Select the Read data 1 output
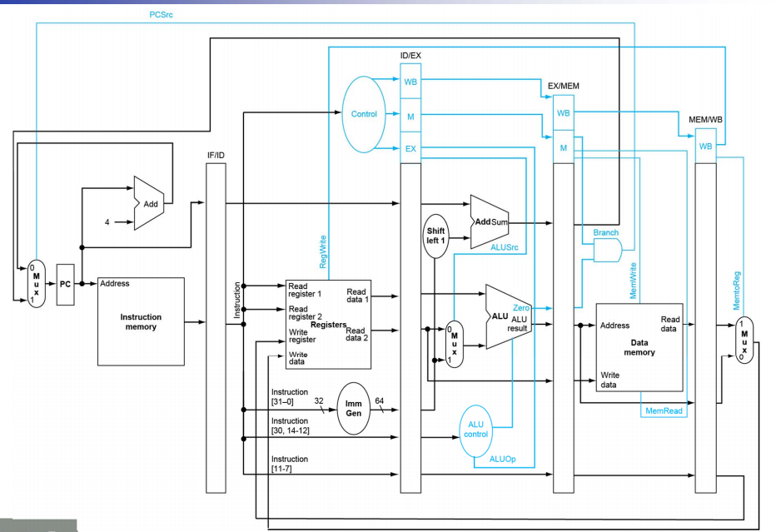Viewport: 781px width, 532px height. 358,296
